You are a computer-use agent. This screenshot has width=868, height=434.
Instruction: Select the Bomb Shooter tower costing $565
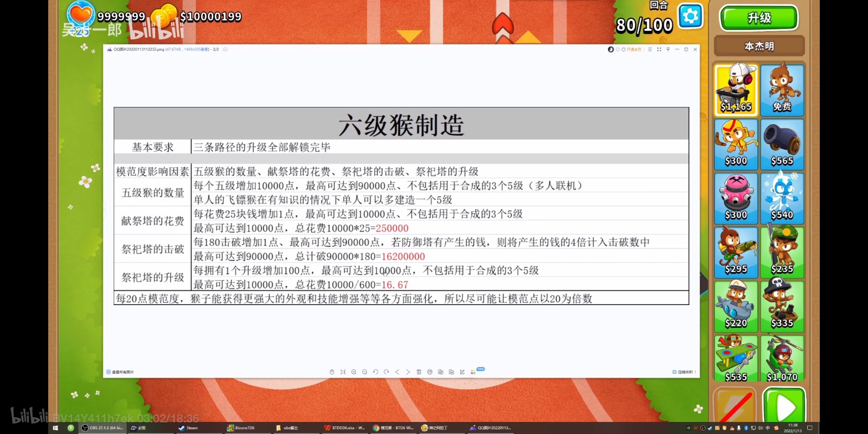click(782, 144)
